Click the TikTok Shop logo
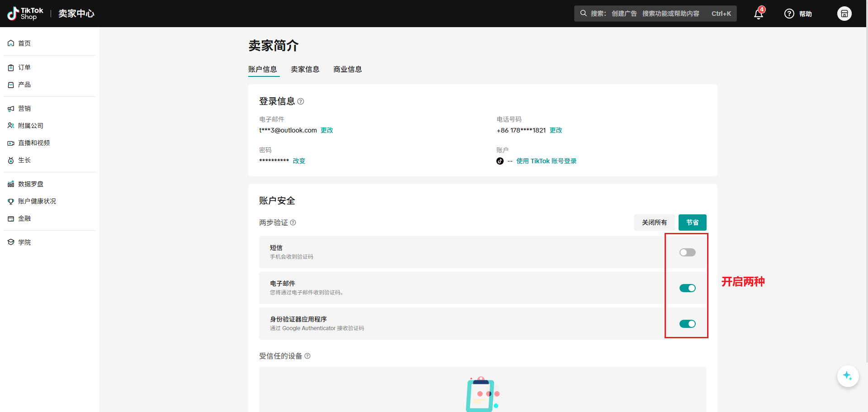The width and height of the screenshot is (868, 412). click(26, 14)
